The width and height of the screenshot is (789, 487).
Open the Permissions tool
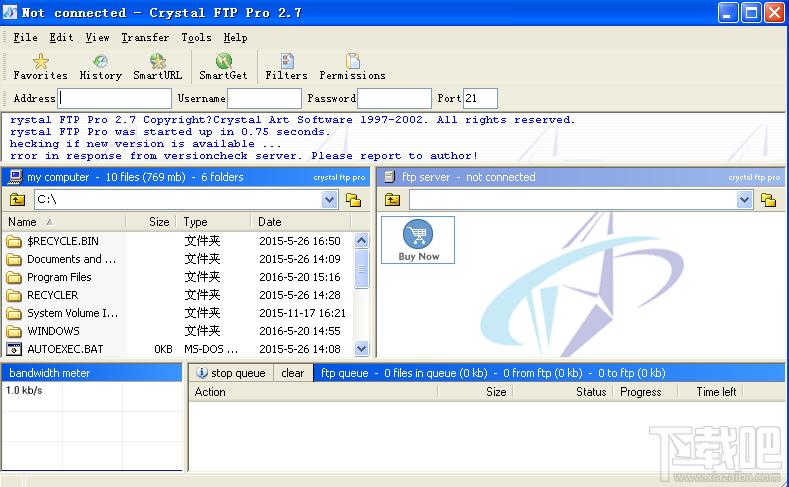tap(353, 67)
